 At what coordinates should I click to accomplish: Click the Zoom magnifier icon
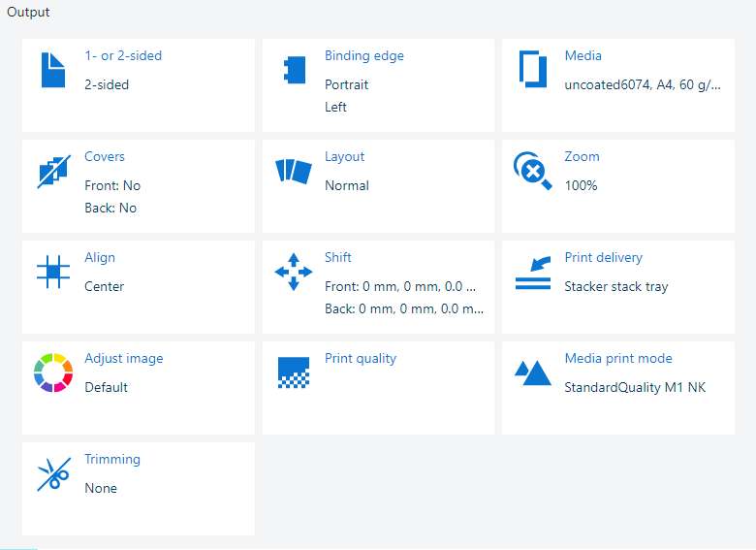pyautogui.click(x=533, y=171)
